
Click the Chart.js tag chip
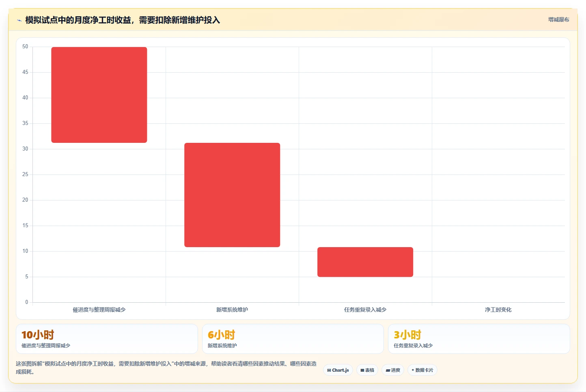click(338, 370)
